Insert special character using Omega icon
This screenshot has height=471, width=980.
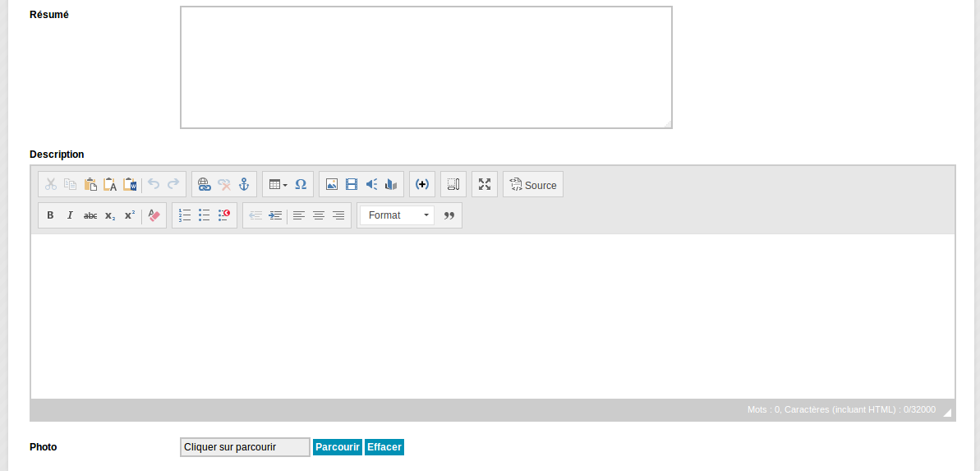(301, 184)
